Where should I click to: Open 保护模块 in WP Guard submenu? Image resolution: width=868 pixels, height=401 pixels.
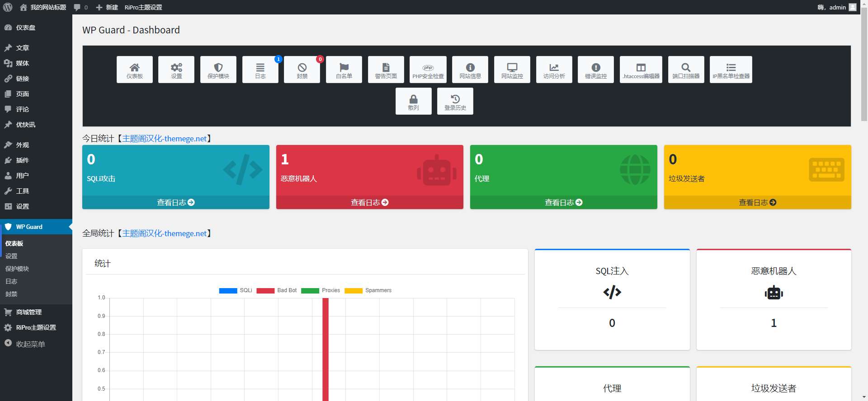click(x=17, y=269)
